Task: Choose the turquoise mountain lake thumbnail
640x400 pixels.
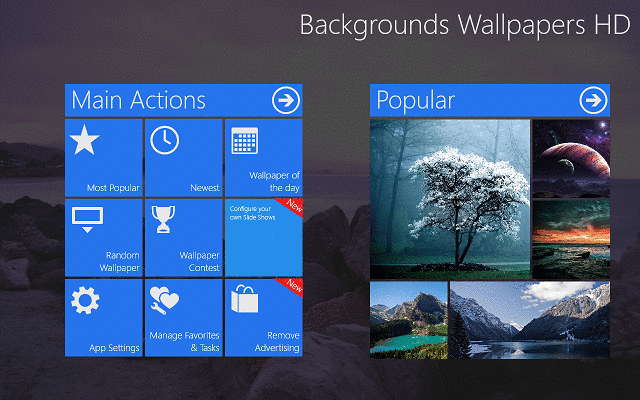Action: pos(408,319)
